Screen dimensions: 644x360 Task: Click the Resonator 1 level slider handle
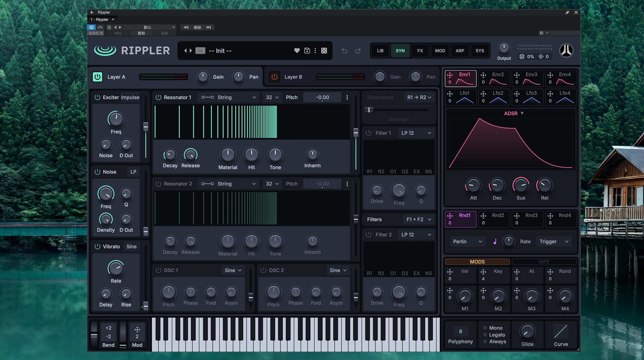(356, 133)
